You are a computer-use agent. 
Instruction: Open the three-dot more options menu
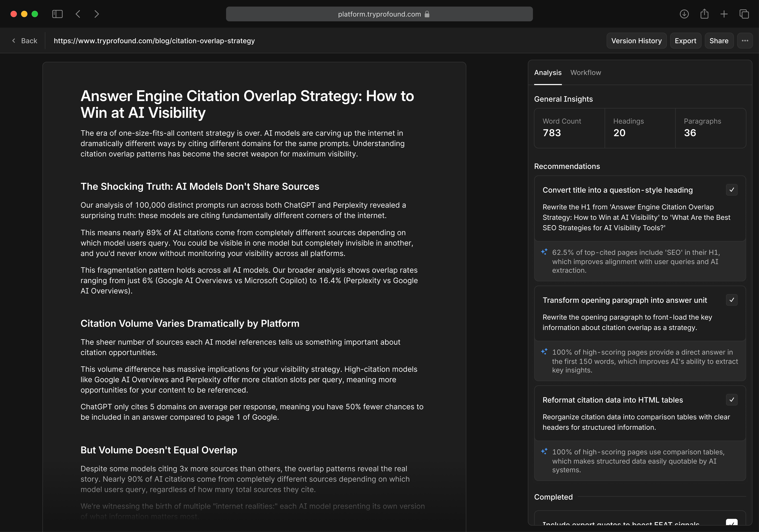(745, 41)
